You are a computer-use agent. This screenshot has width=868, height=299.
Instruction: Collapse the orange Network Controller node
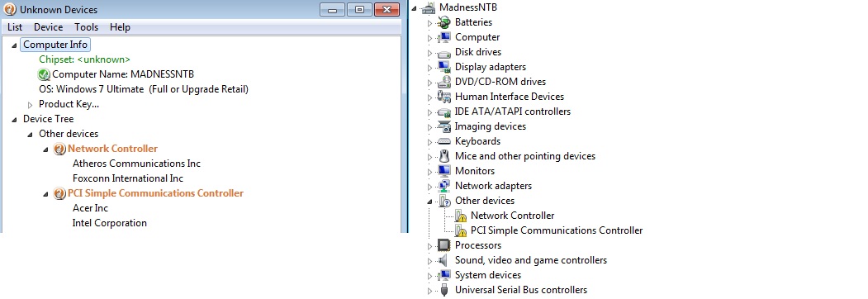[46, 149]
